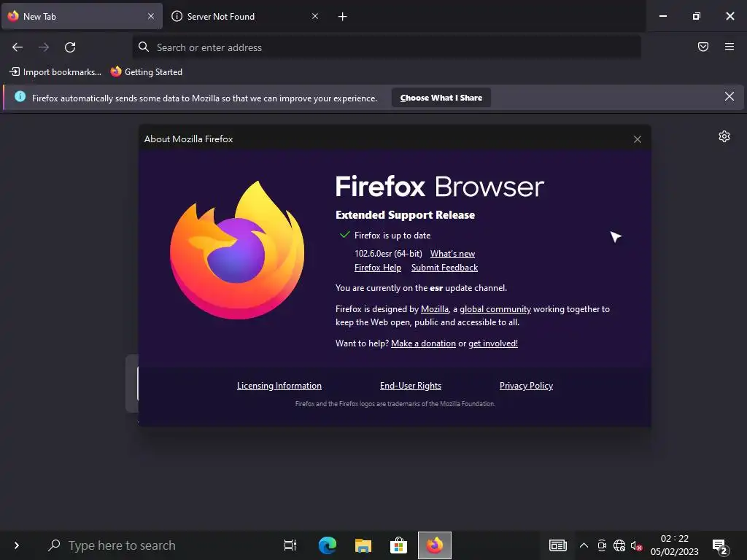Click the search or enter address bar
This screenshot has height=560, width=747.
(387, 47)
